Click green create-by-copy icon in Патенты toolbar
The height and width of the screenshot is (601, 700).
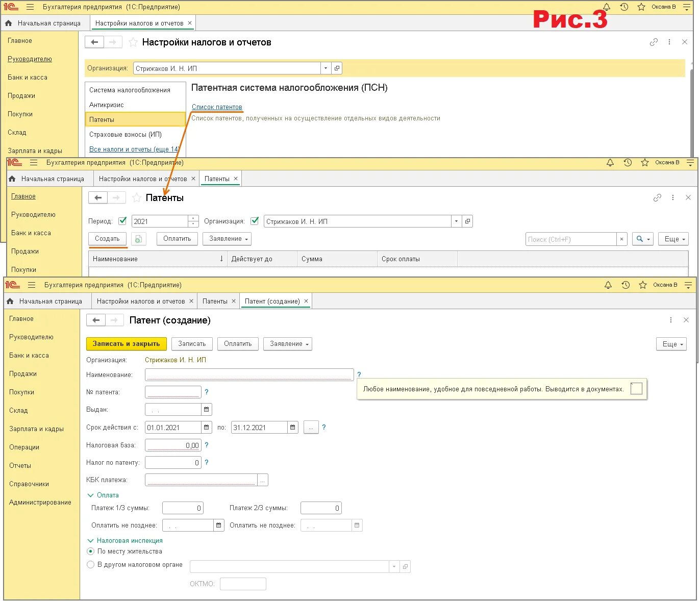(138, 239)
